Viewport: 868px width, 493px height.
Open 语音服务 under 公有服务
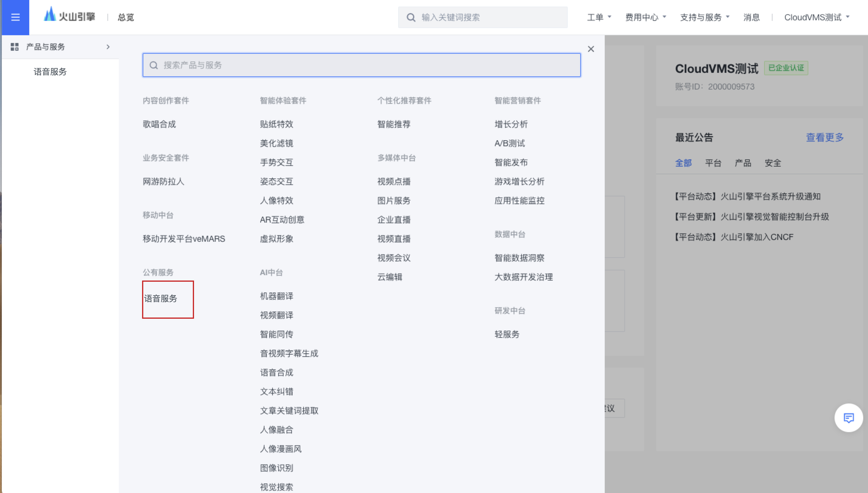coord(161,298)
